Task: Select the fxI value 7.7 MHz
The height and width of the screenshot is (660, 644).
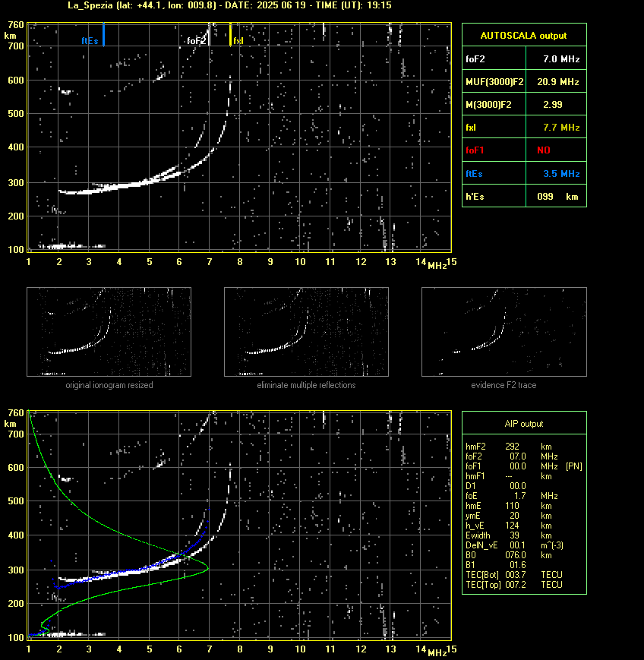Action: pos(561,127)
